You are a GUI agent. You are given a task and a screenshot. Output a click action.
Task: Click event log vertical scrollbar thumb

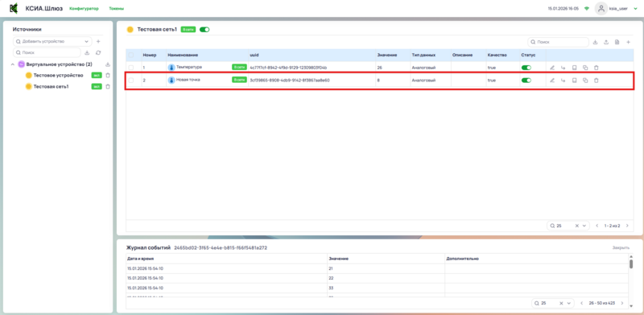coord(631,264)
